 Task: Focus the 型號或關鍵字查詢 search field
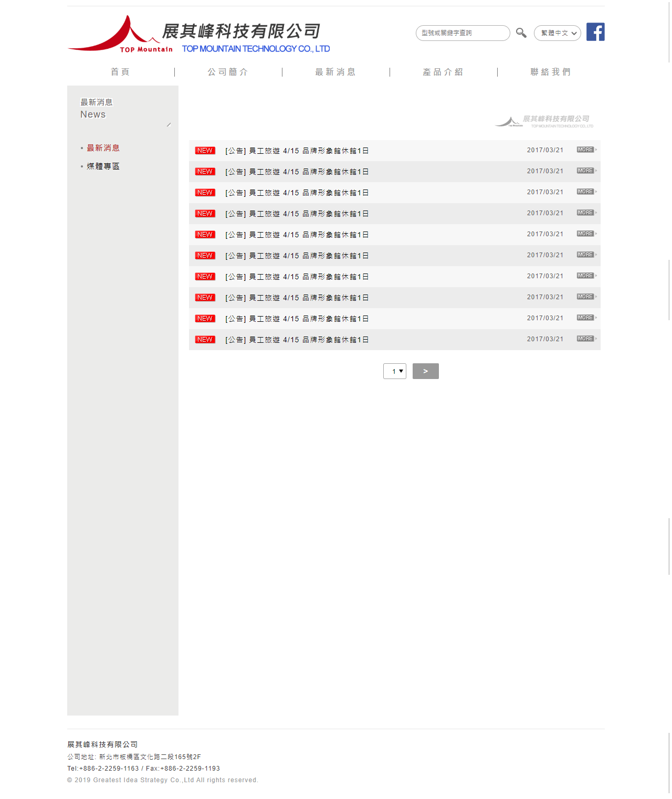(x=463, y=33)
